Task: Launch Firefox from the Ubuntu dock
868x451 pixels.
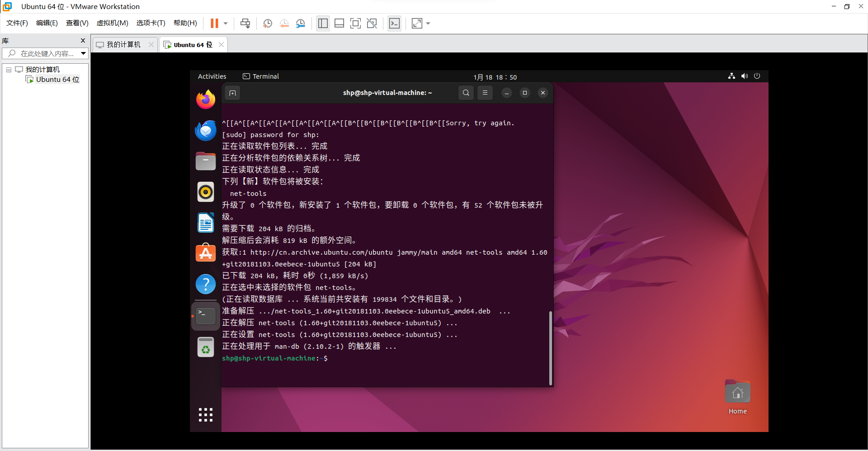Action: [206, 100]
